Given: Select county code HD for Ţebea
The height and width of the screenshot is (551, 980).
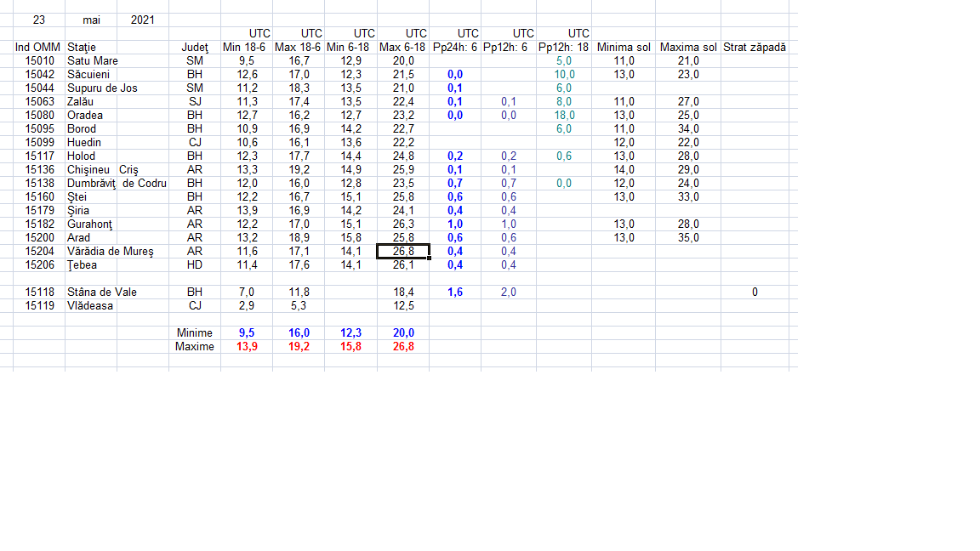Looking at the screenshot, I should pos(194,265).
